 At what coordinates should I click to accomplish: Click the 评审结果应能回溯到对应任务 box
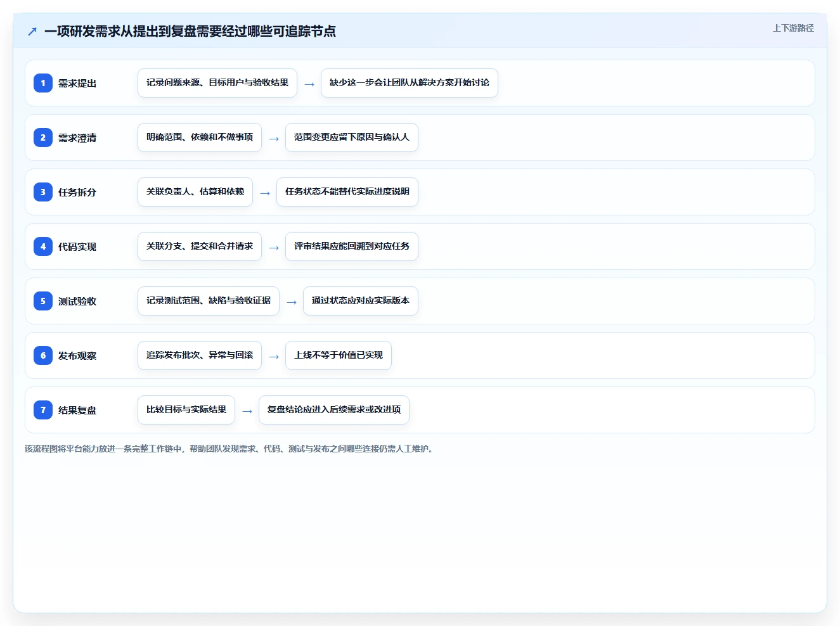[x=352, y=246]
